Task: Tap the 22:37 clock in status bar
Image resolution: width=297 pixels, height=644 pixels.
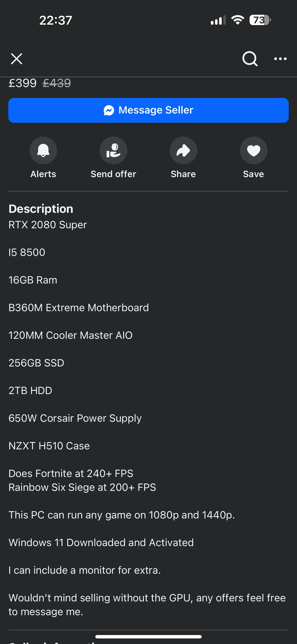Action: pyautogui.click(x=55, y=20)
